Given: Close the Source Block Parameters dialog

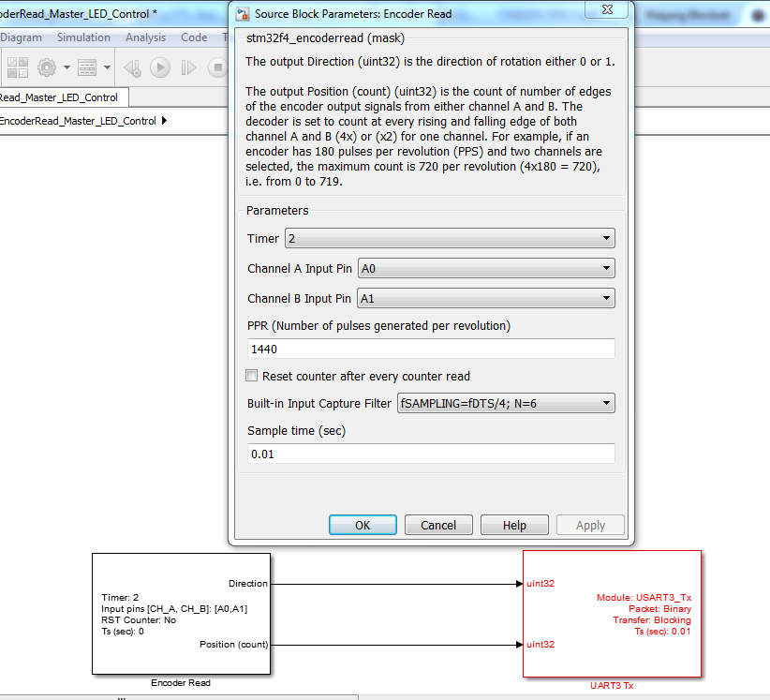Looking at the screenshot, I should (x=607, y=9).
